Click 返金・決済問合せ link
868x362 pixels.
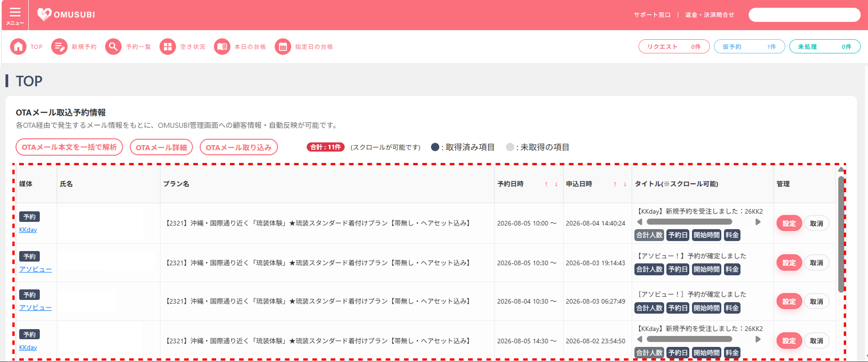click(710, 15)
